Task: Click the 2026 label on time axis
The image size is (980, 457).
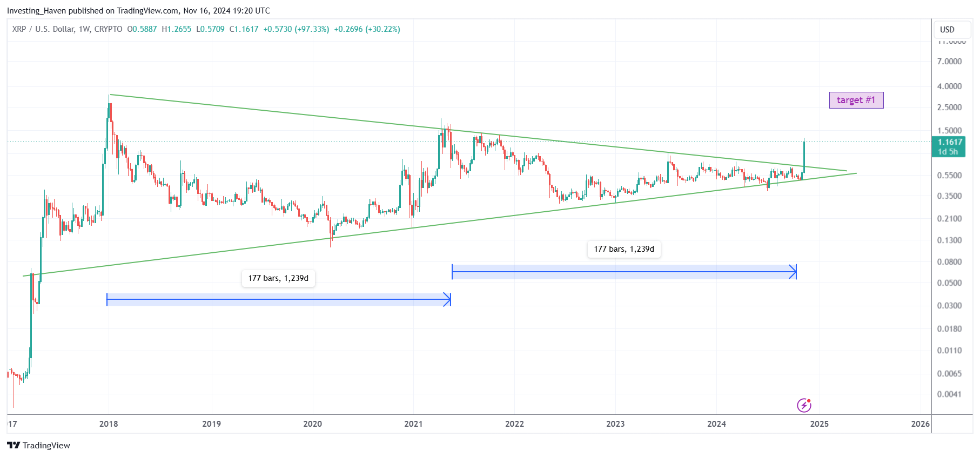Action: point(921,424)
